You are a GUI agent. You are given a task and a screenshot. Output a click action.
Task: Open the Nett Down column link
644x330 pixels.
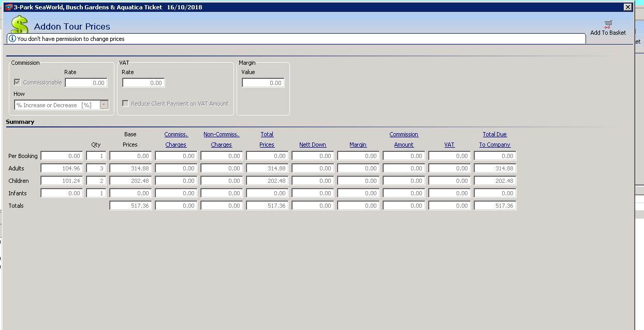pos(313,145)
